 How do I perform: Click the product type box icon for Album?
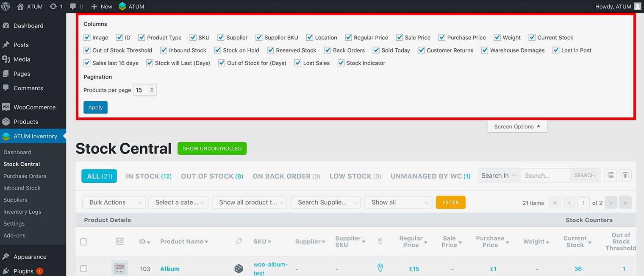click(239, 268)
